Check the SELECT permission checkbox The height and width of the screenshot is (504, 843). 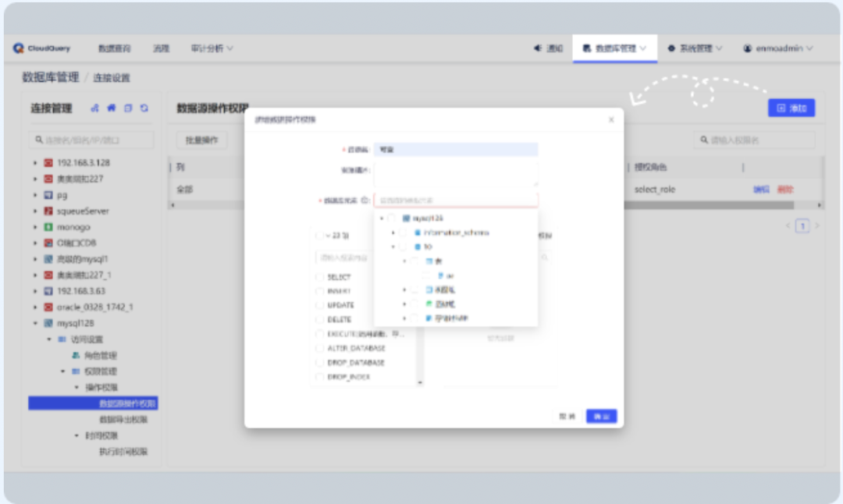click(x=319, y=277)
